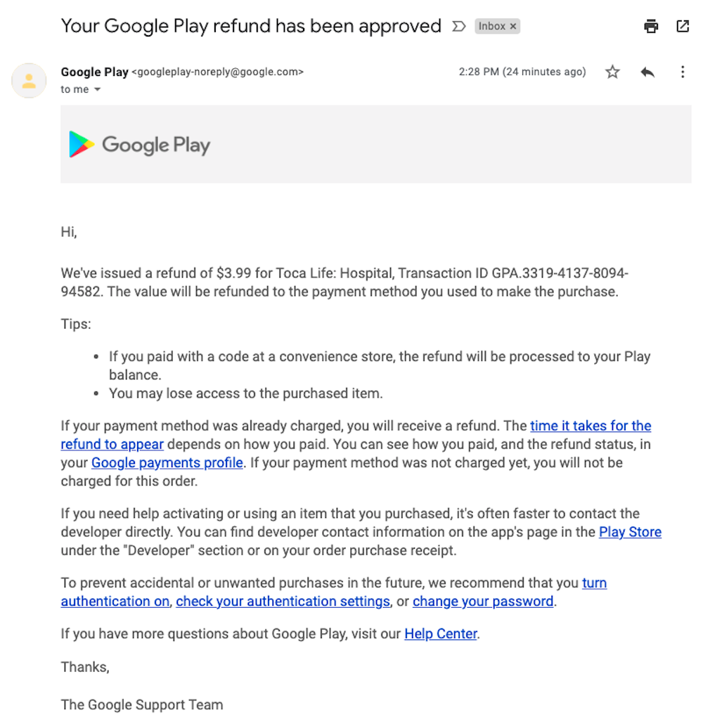This screenshot has width=703, height=728.
Task: Open the email in a new window
Action: click(x=681, y=26)
